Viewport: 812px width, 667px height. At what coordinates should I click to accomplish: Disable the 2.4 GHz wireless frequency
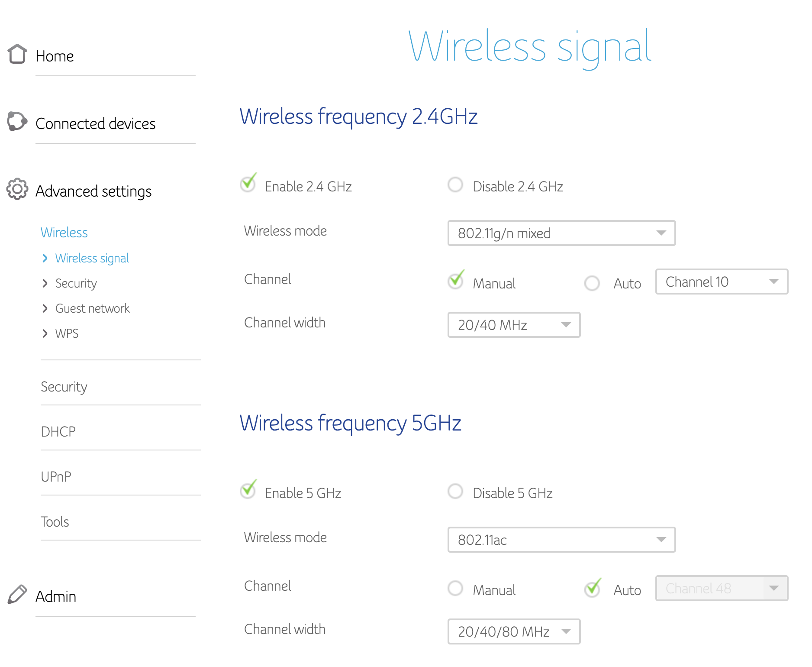click(x=455, y=185)
